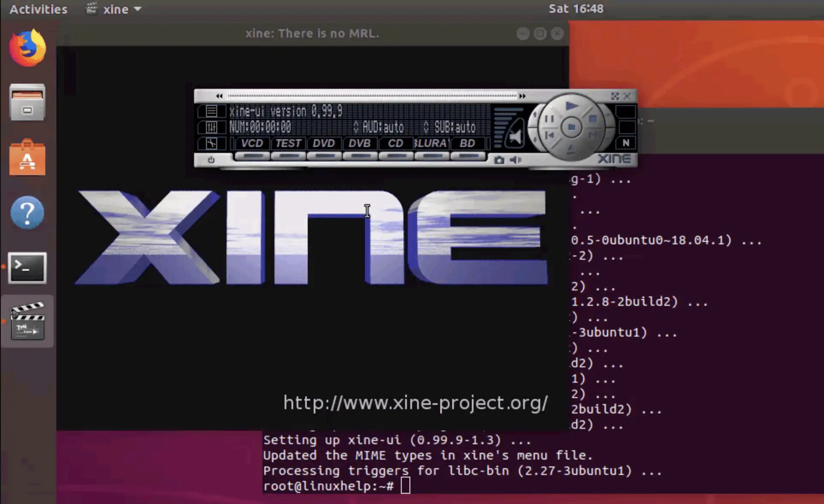Screen dimensions: 824x504
Task: Click the Sat 16:48 clock
Action: tap(576, 9)
